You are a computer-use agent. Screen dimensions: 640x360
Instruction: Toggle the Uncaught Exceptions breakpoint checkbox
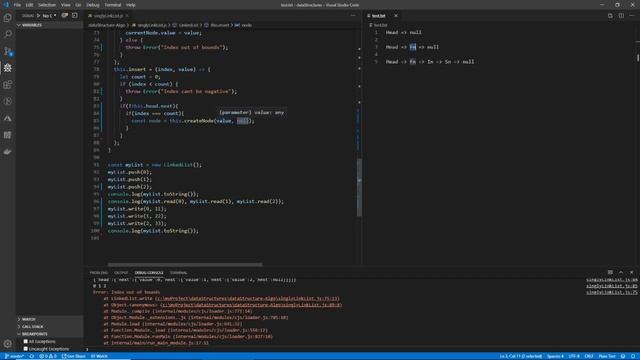26,349
